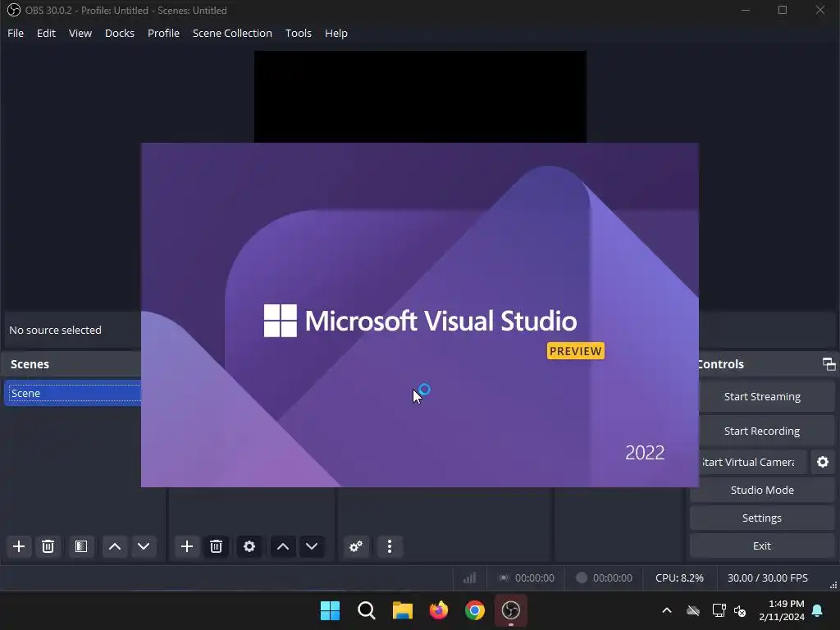Open Google Chrome from the taskbar

[475, 610]
